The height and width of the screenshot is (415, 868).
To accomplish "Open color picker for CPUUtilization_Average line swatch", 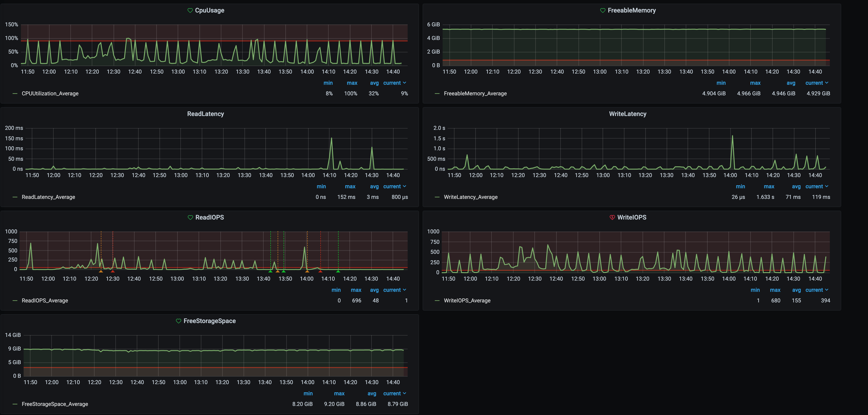I will [x=15, y=94].
